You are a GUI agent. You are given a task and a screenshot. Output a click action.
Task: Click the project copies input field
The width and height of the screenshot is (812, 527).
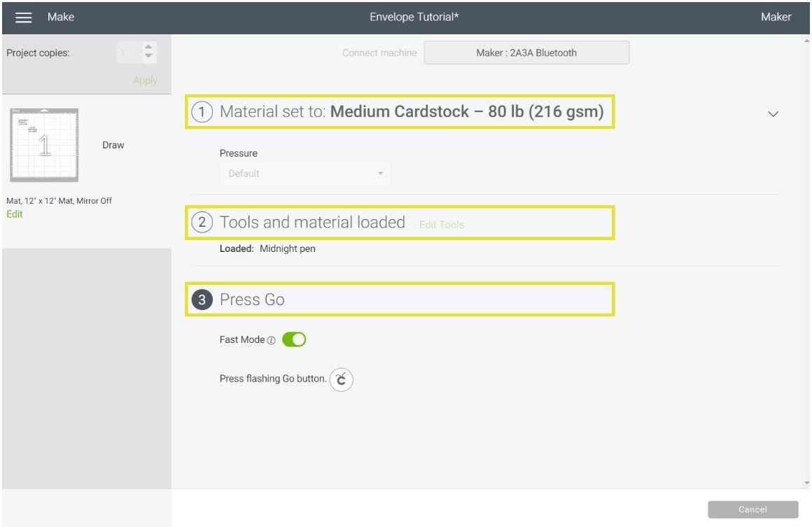click(x=130, y=52)
